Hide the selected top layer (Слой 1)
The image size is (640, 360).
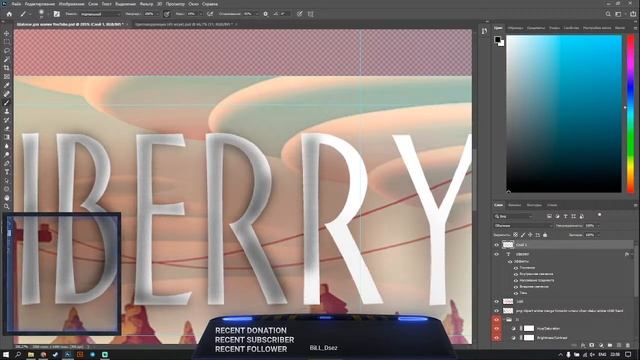[x=497, y=245]
